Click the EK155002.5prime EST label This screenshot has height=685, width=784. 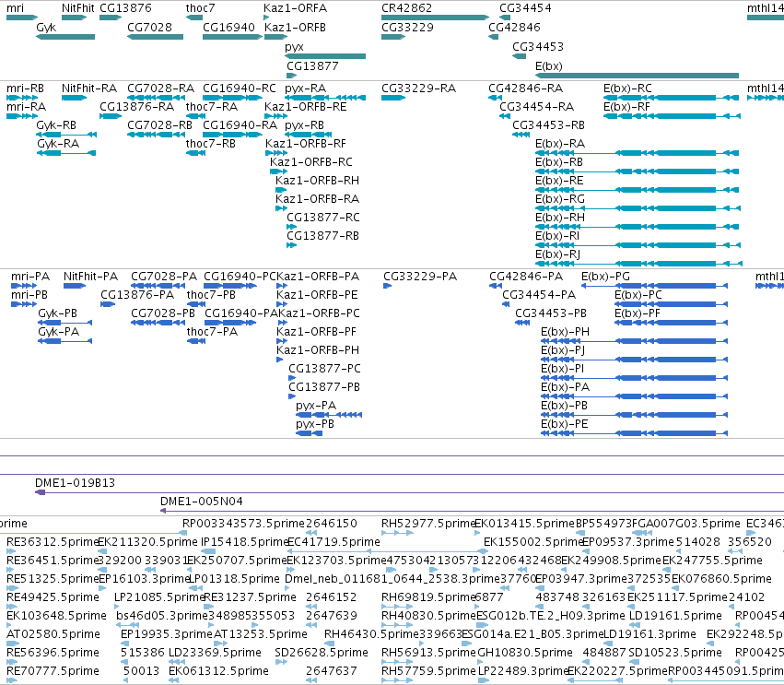533,542
